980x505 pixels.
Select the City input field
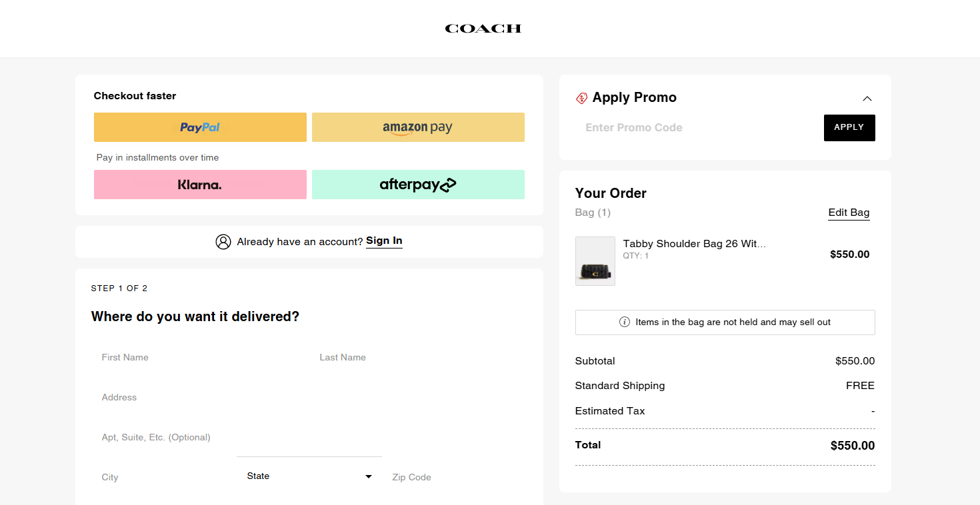153,477
